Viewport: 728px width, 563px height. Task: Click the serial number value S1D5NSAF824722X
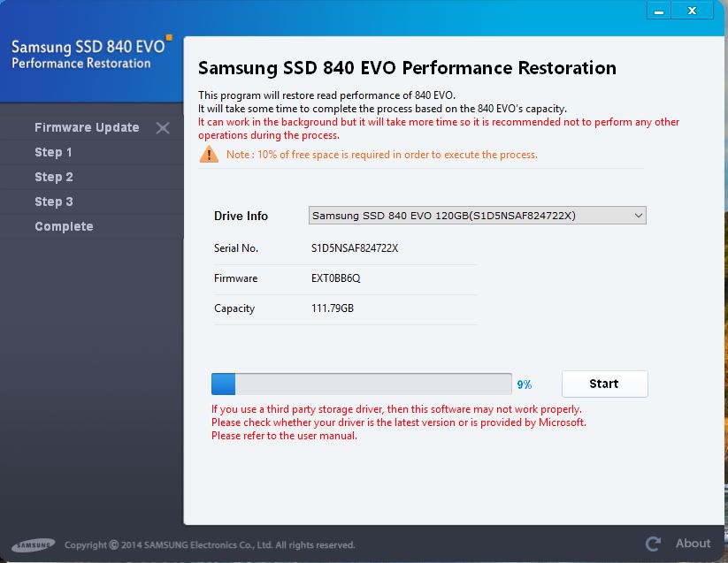click(355, 248)
